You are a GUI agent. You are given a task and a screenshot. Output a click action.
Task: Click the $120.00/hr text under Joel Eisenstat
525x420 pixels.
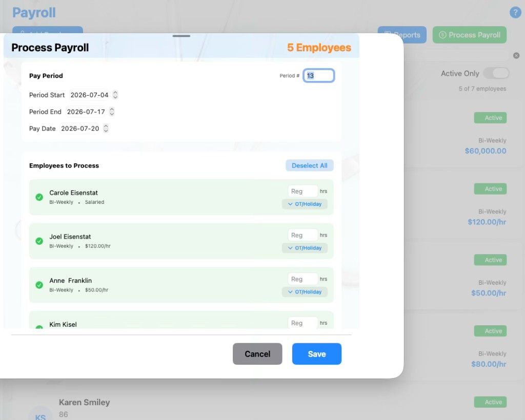coord(98,246)
